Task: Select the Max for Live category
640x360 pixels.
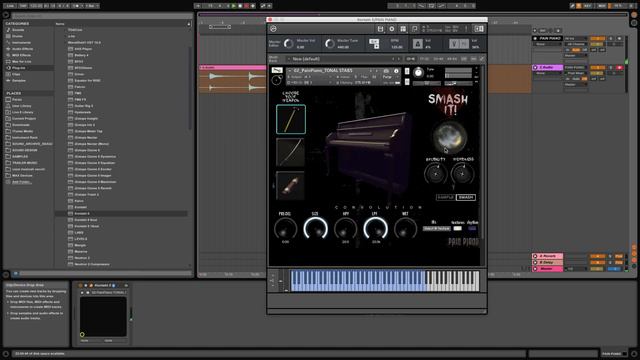Action: (22, 62)
